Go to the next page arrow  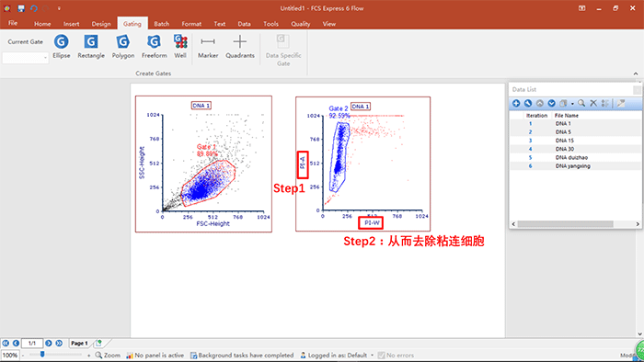[x=49, y=343]
